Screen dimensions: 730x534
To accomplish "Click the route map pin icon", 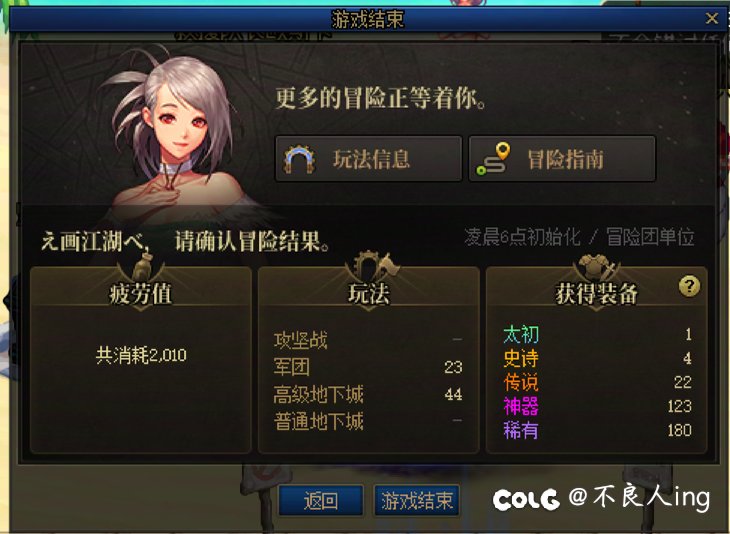I will click(493, 159).
